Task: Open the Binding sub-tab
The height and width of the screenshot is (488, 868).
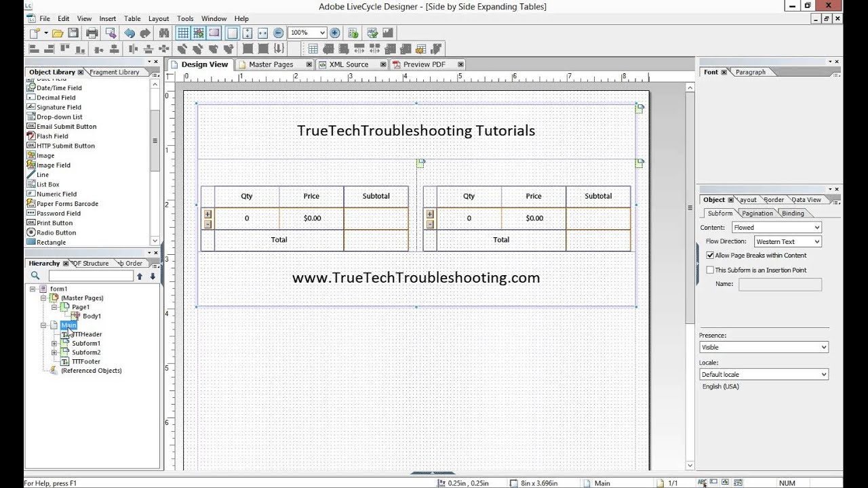Action: coord(793,213)
